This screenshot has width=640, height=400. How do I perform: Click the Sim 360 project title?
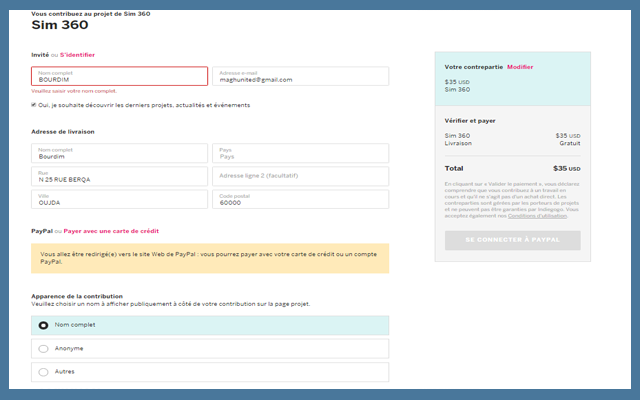pyautogui.click(x=60, y=25)
